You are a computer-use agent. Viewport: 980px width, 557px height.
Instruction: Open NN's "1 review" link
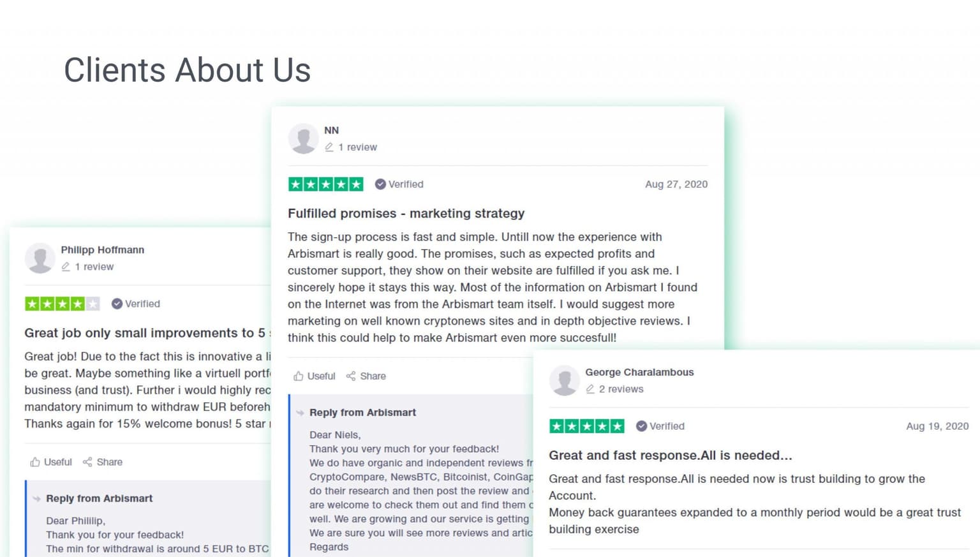[x=357, y=147]
